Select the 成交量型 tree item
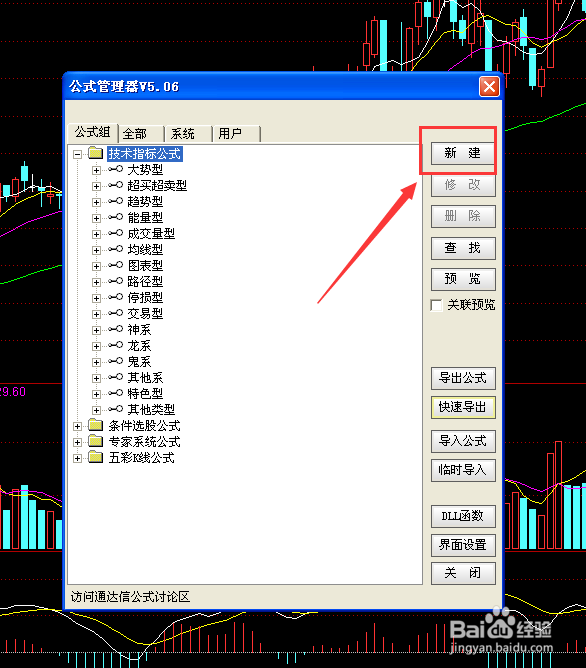Image resolution: width=586 pixels, height=668 pixels. pyautogui.click(x=151, y=234)
